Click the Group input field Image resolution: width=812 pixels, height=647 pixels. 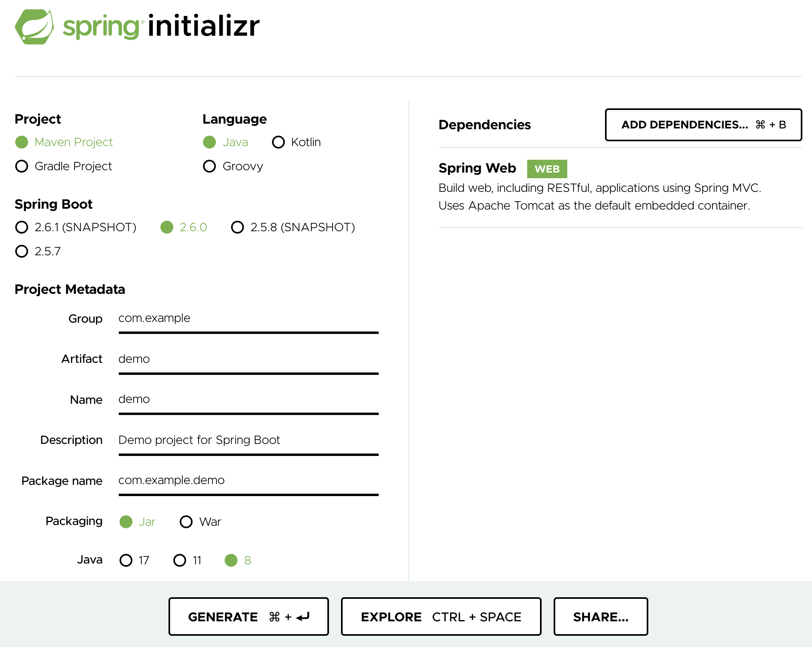[x=248, y=319]
